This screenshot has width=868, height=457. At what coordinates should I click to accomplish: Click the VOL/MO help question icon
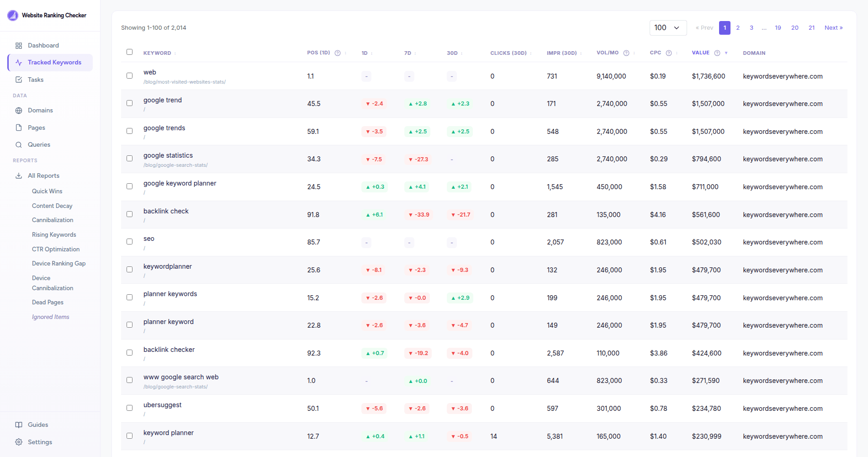click(x=626, y=53)
